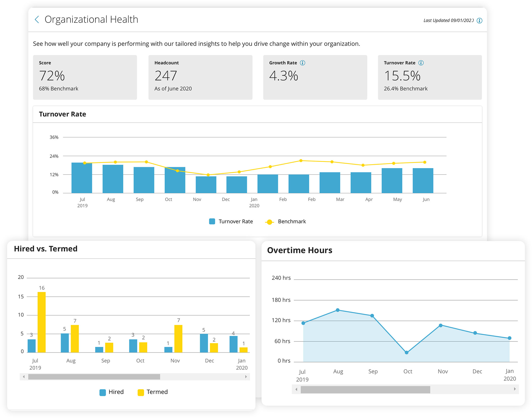
Task: Click left scroll arrow in Hired vs. Termed
Action: pyautogui.click(x=24, y=377)
